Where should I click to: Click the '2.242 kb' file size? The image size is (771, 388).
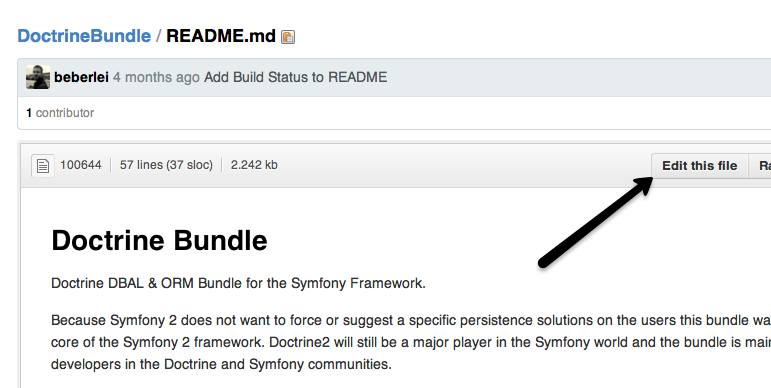[254, 165]
